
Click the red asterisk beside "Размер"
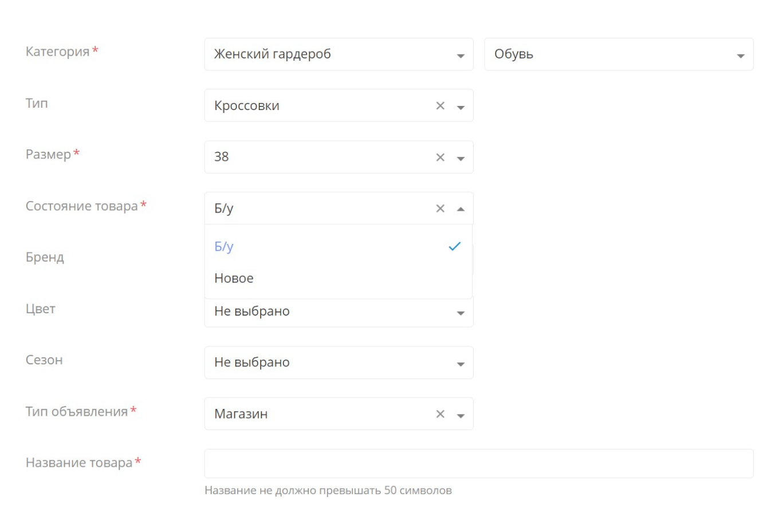pos(76,153)
